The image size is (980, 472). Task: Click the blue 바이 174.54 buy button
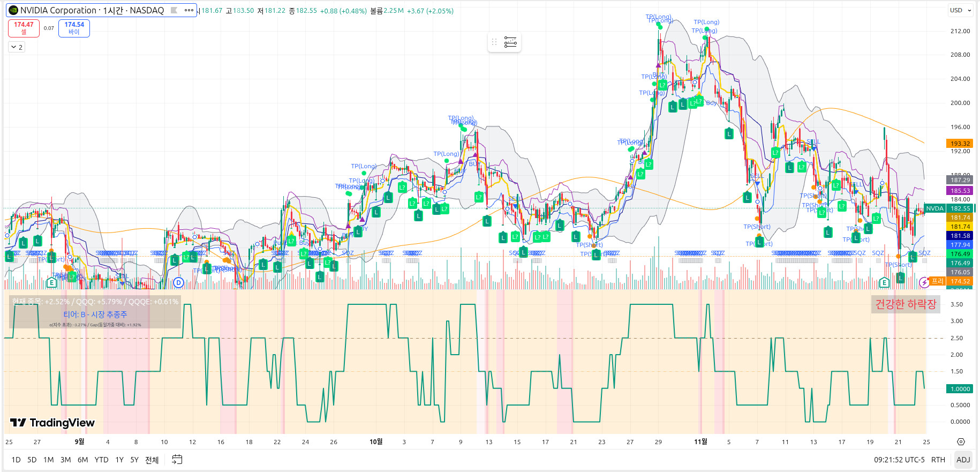[74, 28]
